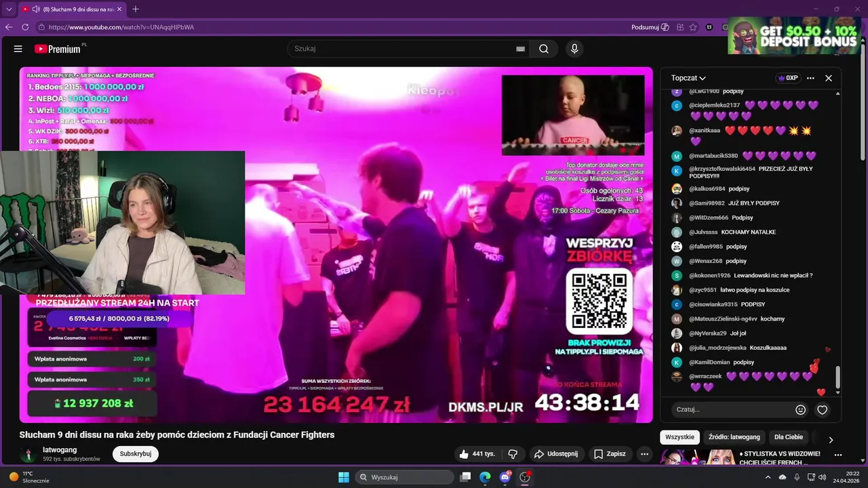The height and width of the screenshot is (488, 868).
Task: Select the Dla Ciebie filter chip
Action: pos(789,437)
